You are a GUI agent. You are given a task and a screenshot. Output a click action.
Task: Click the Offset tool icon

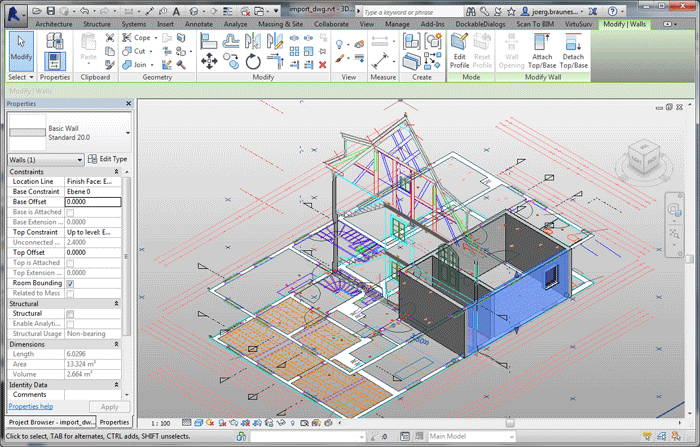231,42
